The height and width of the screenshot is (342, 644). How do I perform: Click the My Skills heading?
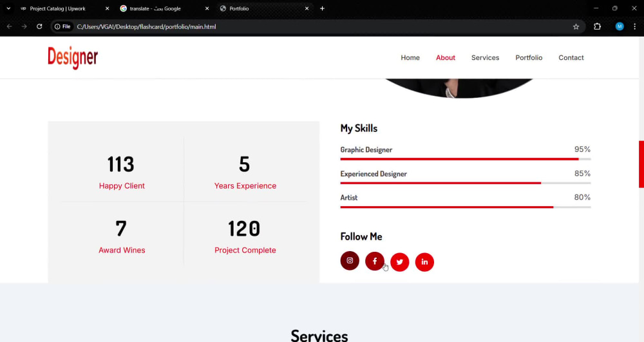(x=359, y=129)
